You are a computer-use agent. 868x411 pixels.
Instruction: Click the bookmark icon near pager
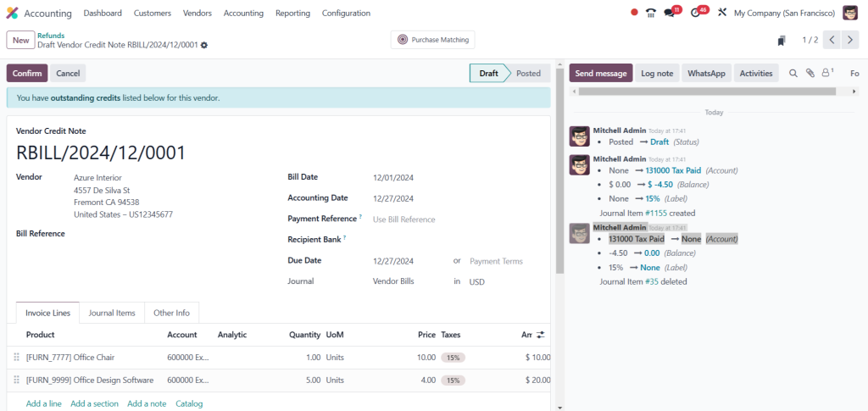tap(781, 41)
